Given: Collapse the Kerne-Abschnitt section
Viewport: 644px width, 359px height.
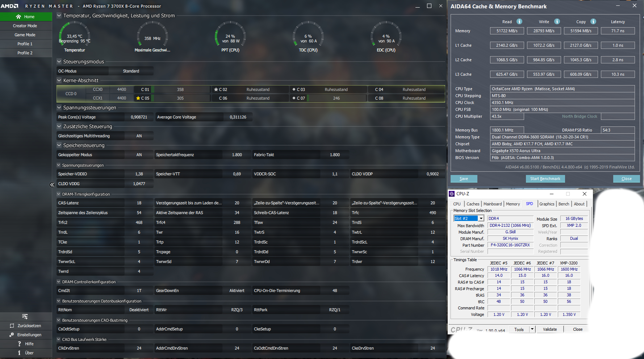Looking at the screenshot, I should 59,80.
